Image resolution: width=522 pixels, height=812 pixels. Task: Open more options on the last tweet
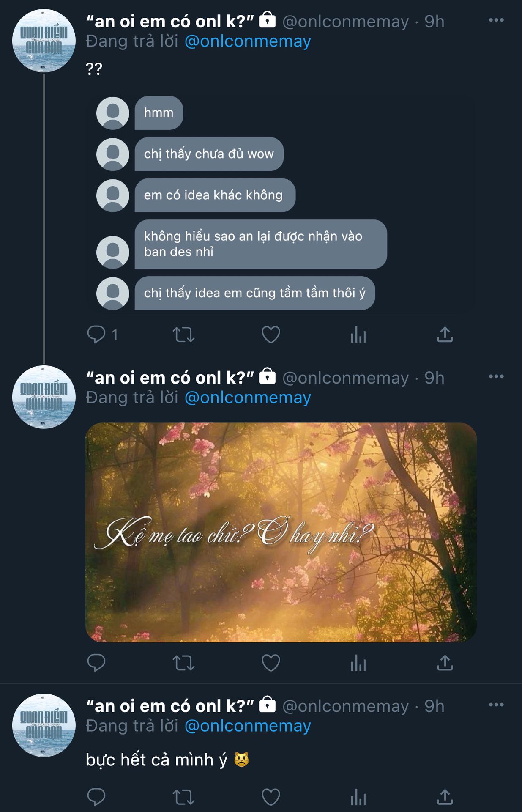pyautogui.click(x=496, y=705)
